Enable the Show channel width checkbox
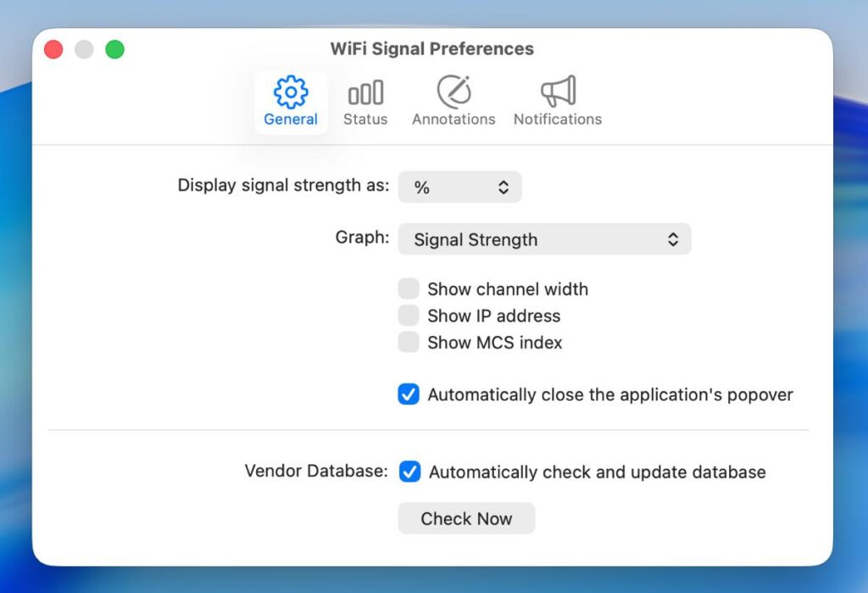The image size is (868, 593). (x=409, y=289)
